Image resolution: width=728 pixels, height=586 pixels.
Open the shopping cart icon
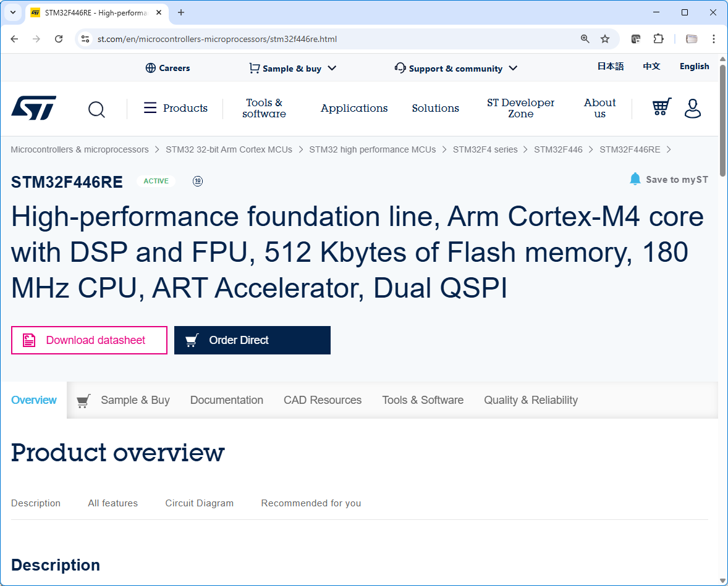click(661, 107)
